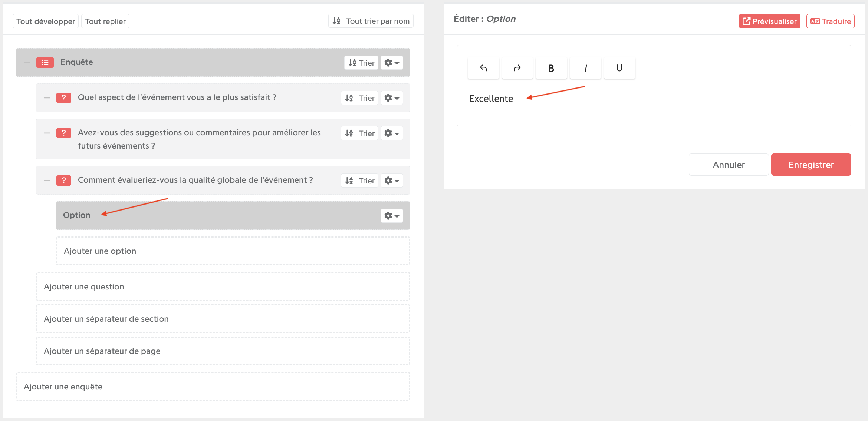
Task: Click the Traduire button
Action: pyautogui.click(x=830, y=21)
